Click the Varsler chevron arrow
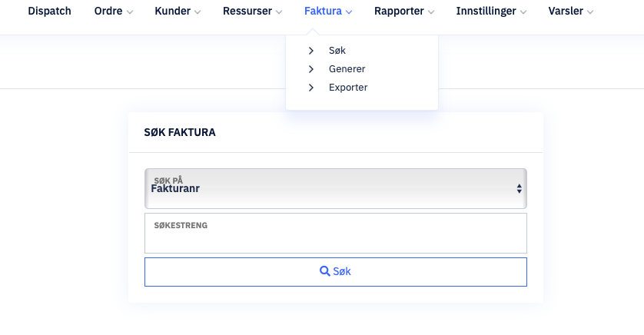Screen dimensions: 644x335 pos(590,12)
